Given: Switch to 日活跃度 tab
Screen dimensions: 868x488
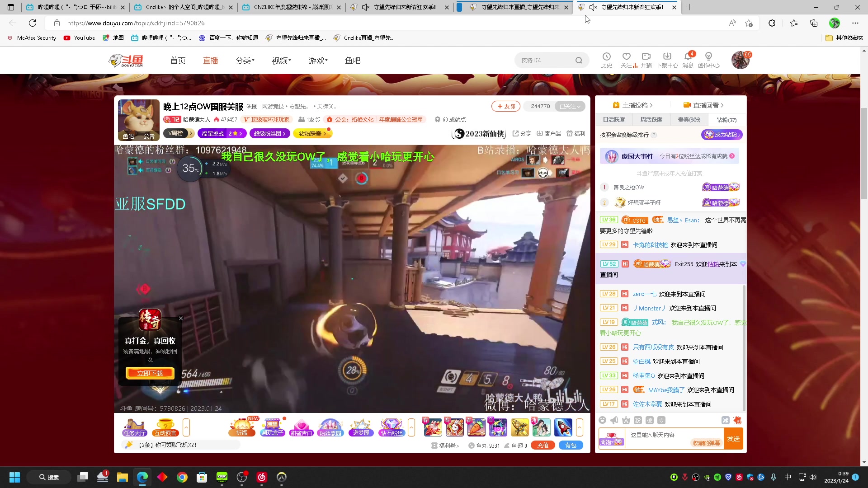Looking at the screenshot, I should (614, 120).
